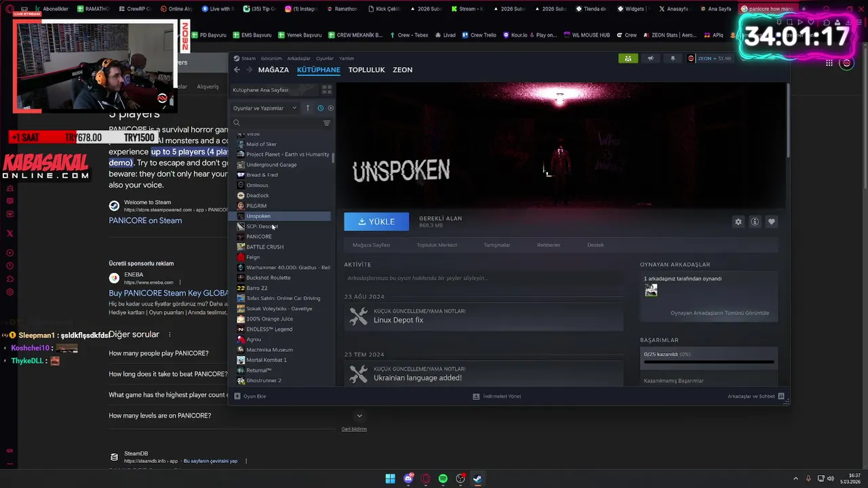Show Unspoken game info icon

[755, 222]
